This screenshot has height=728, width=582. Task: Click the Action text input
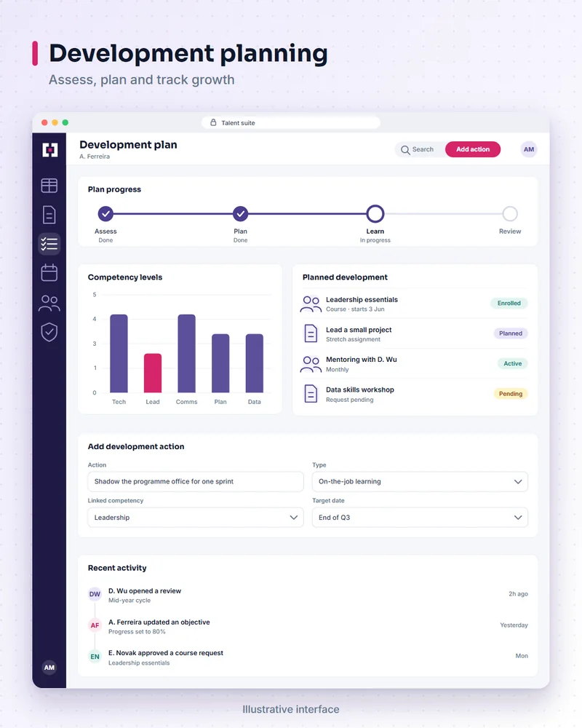pos(196,481)
